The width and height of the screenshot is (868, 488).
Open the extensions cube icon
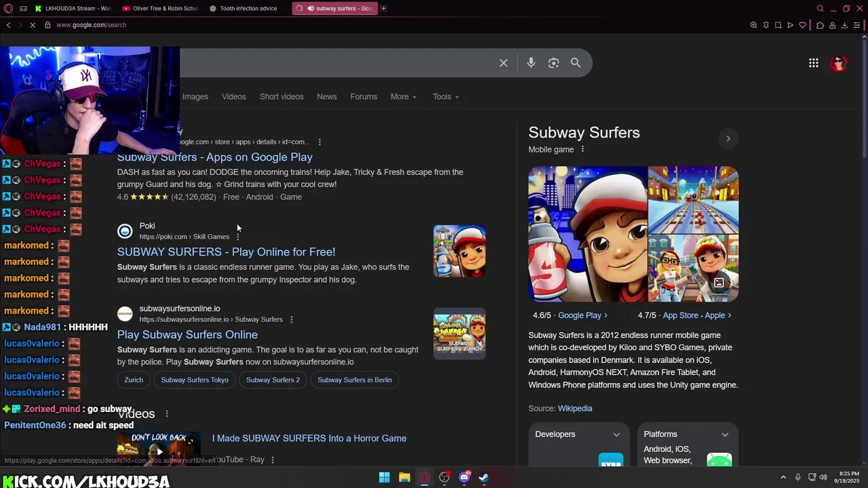tap(820, 25)
